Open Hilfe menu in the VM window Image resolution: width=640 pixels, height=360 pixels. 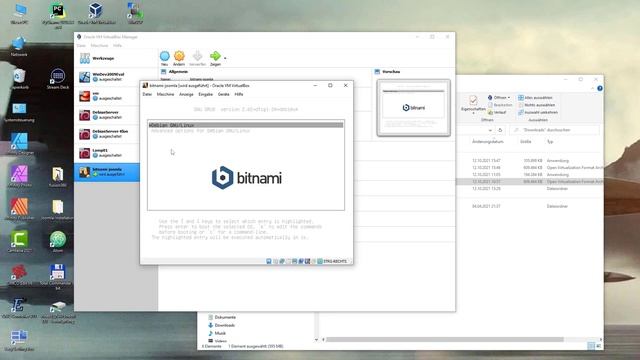coord(239,94)
